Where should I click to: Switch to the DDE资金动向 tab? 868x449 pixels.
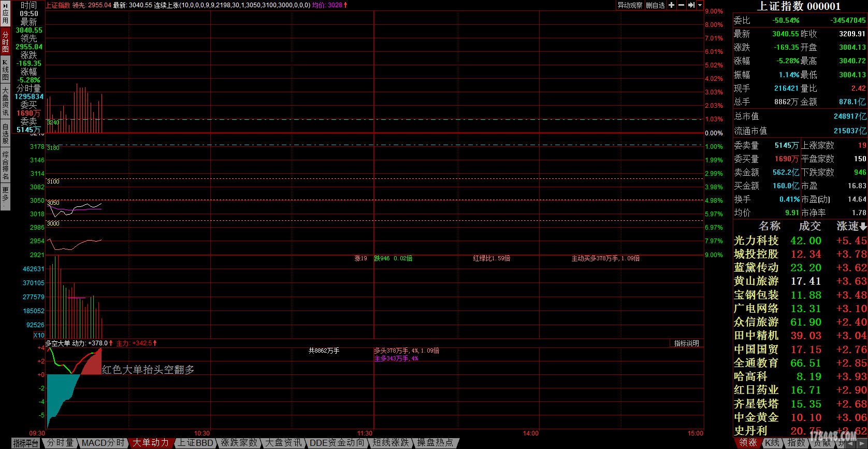point(337,443)
